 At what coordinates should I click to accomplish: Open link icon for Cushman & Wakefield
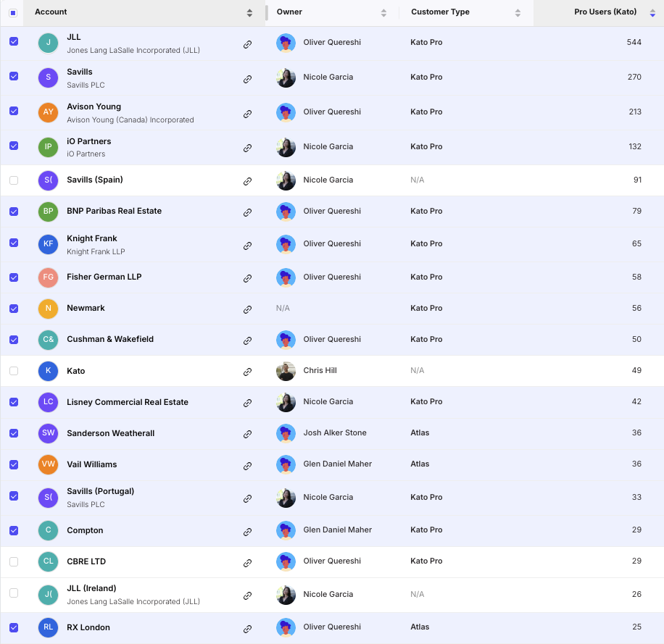point(248,340)
